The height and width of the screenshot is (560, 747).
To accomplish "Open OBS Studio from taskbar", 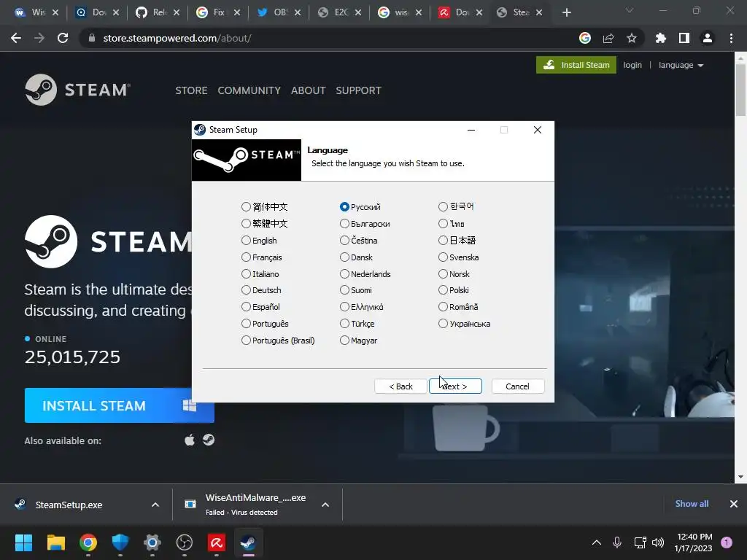I will click(185, 542).
